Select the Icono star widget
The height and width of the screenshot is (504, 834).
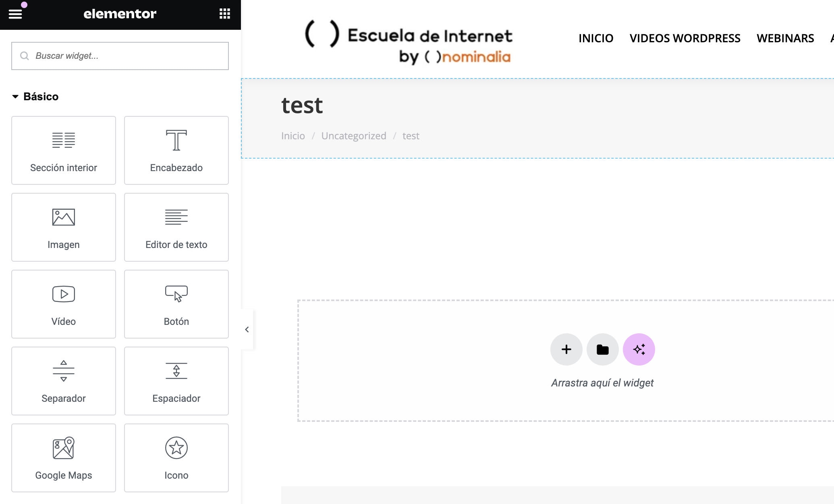(176, 458)
